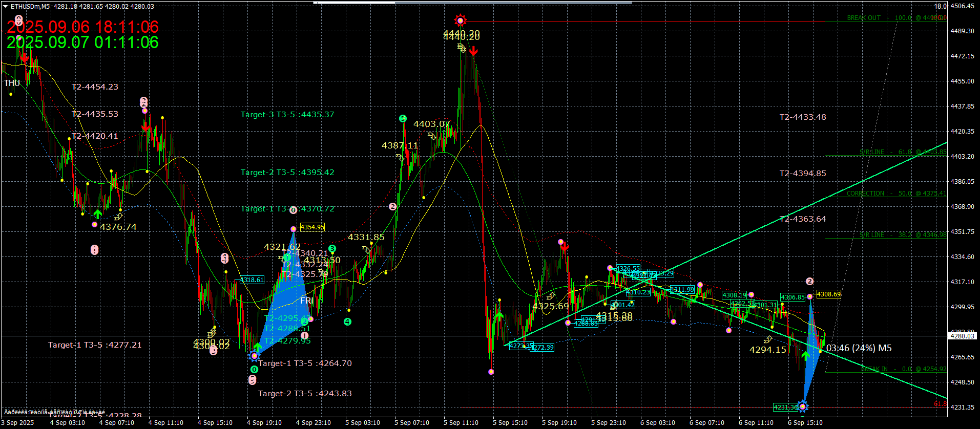This screenshot has height=429, width=980.
Task: Click the CORRECTION 50.0 Fibonacci label
Action: (896, 194)
